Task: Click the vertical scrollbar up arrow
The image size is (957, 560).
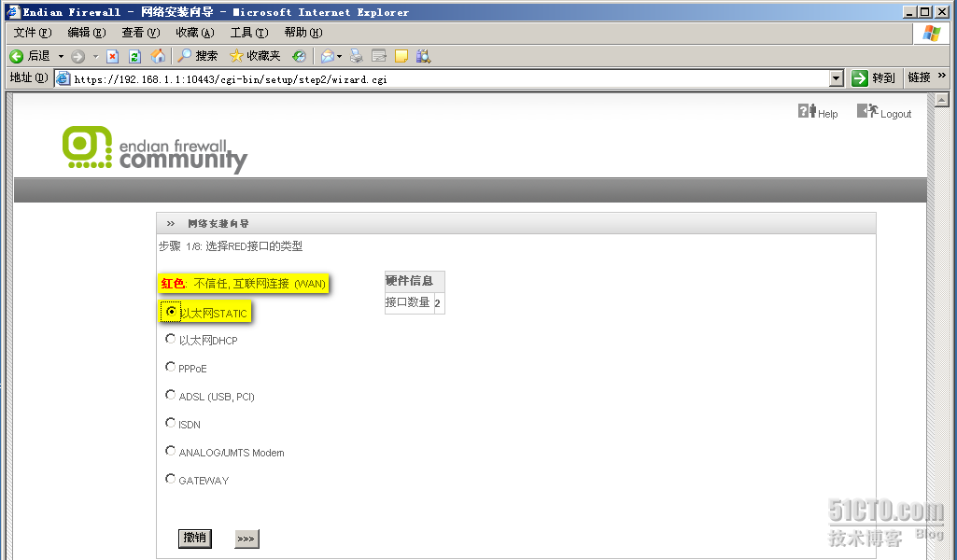Action: point(942,100)
